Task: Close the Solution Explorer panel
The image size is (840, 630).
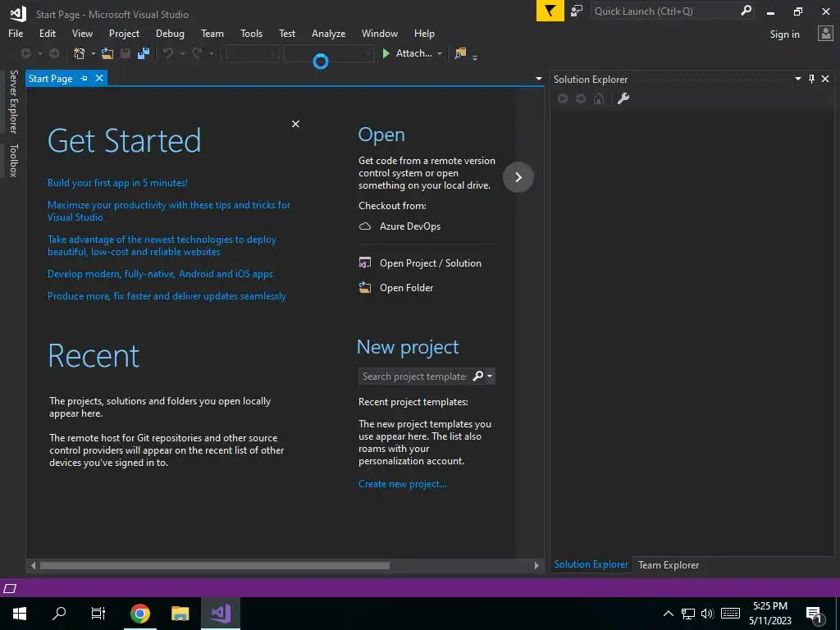Action: (825, 79)
